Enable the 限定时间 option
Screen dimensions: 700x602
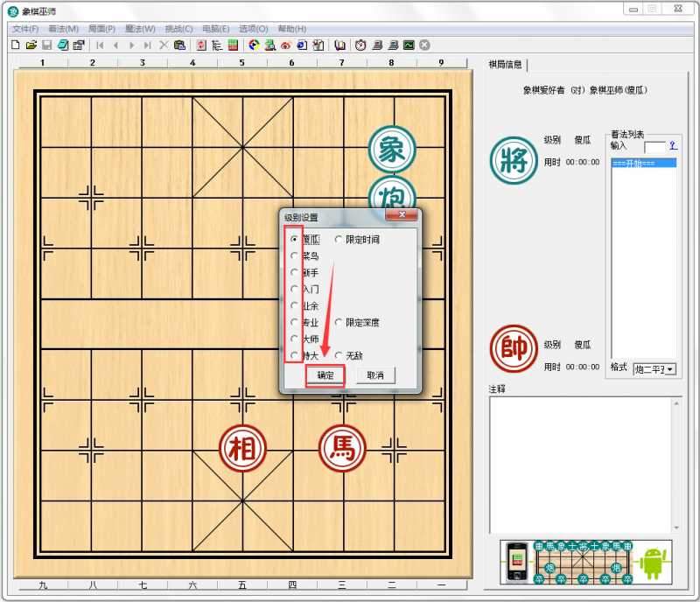[x=337, y=240]
